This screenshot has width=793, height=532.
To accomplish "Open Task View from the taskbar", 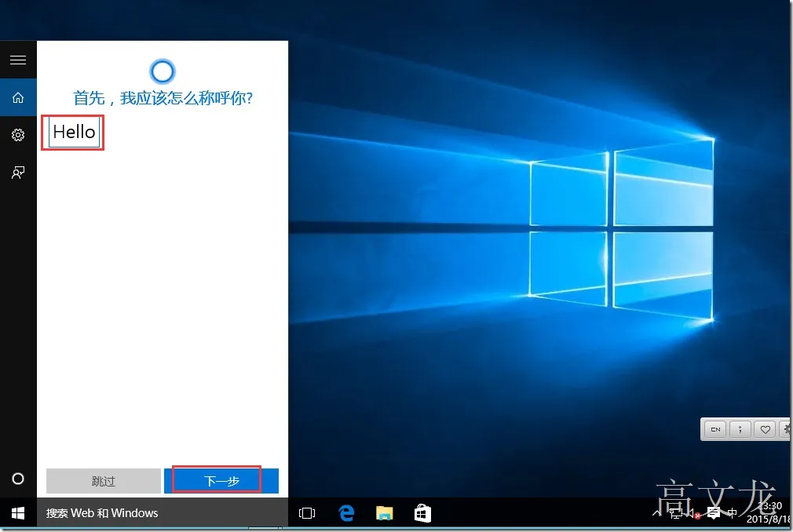I will 307,513.
